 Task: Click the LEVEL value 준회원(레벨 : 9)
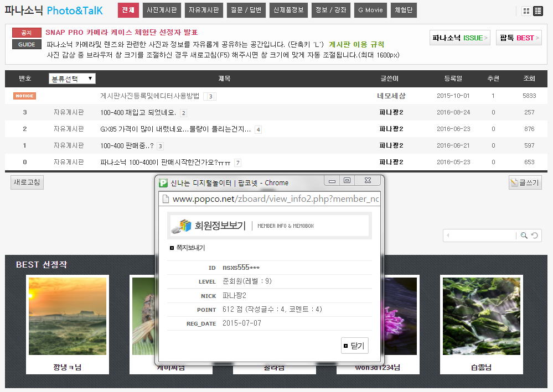coord(247,281)
